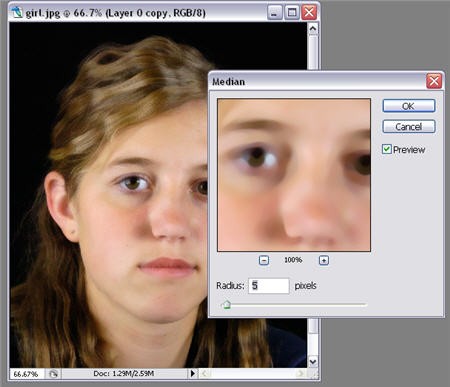Click the Median preview image thumbnail
This screenshot has height=387, width=450.
point(294,175)
